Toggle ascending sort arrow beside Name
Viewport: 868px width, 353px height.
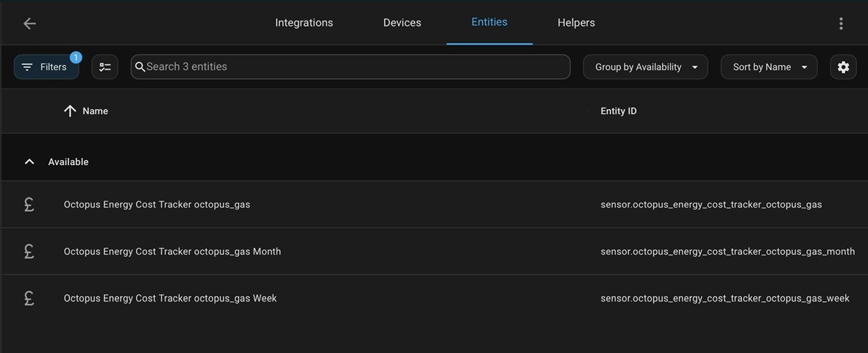tap(70, 111)
